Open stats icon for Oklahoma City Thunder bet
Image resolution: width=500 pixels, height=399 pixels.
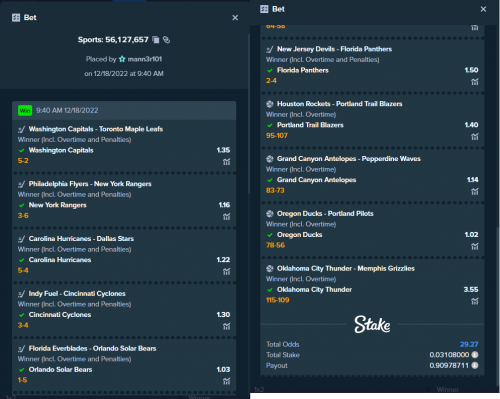[475, 301]
